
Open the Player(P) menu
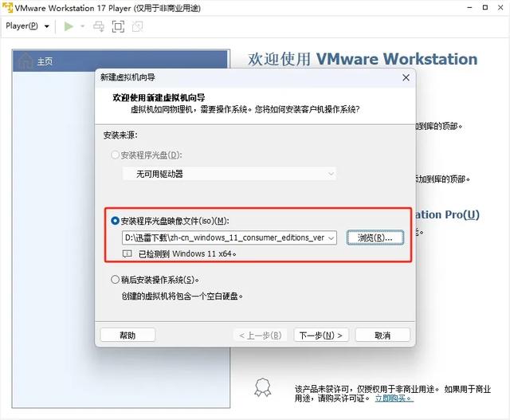pyautogui.click(x=27, y=26)
